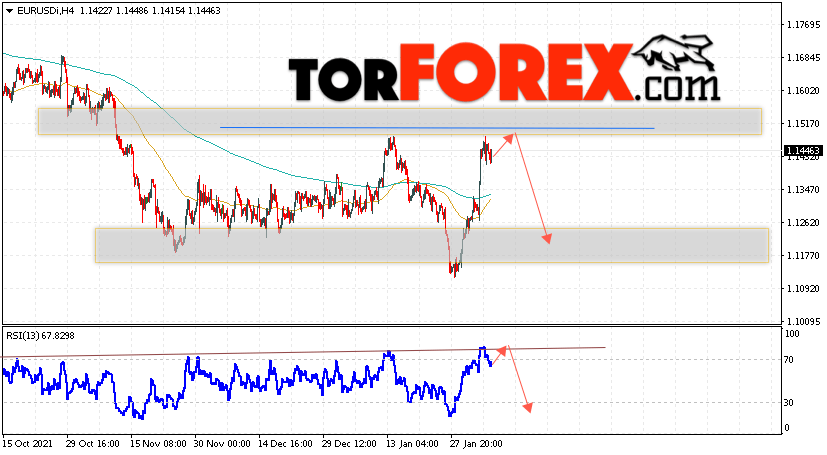Click the 1.12620 price axis label
Viewport: 827px width, 455px height.
803,223
